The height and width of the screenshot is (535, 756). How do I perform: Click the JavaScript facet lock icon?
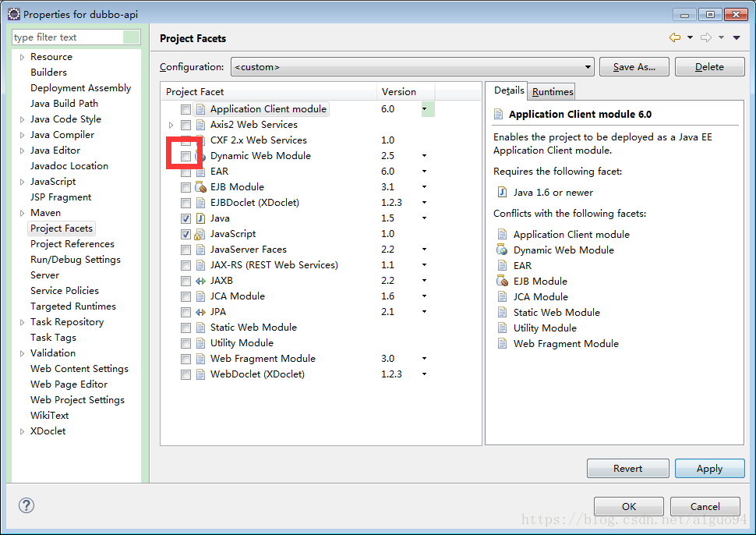[200, 235]
